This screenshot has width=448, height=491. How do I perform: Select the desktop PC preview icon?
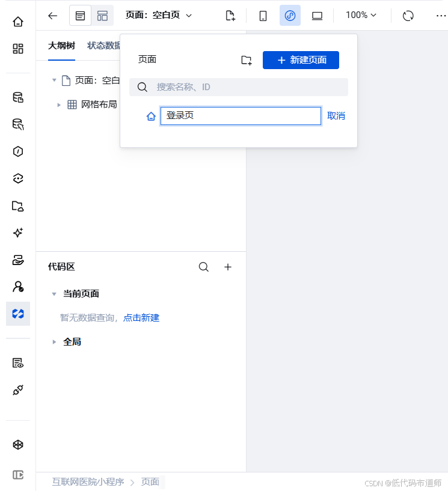coord(317,16)
